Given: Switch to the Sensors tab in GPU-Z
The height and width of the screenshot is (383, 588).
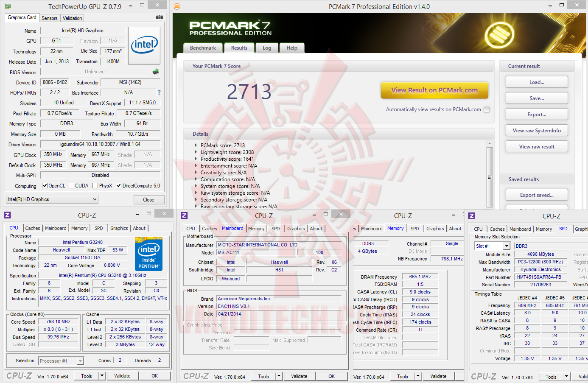Looking at the screenshot, I should pos(50,18).
